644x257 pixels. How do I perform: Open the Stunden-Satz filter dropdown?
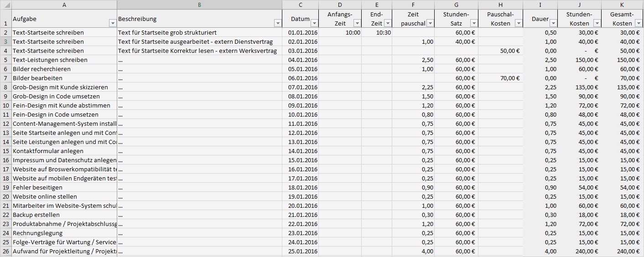474,23
